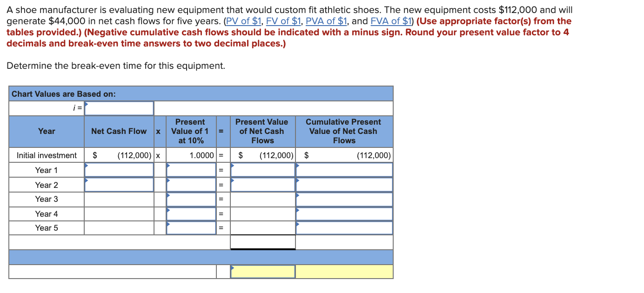Click Year 1 Present Value of Net Cash Flows field

[x=262, y=170]
